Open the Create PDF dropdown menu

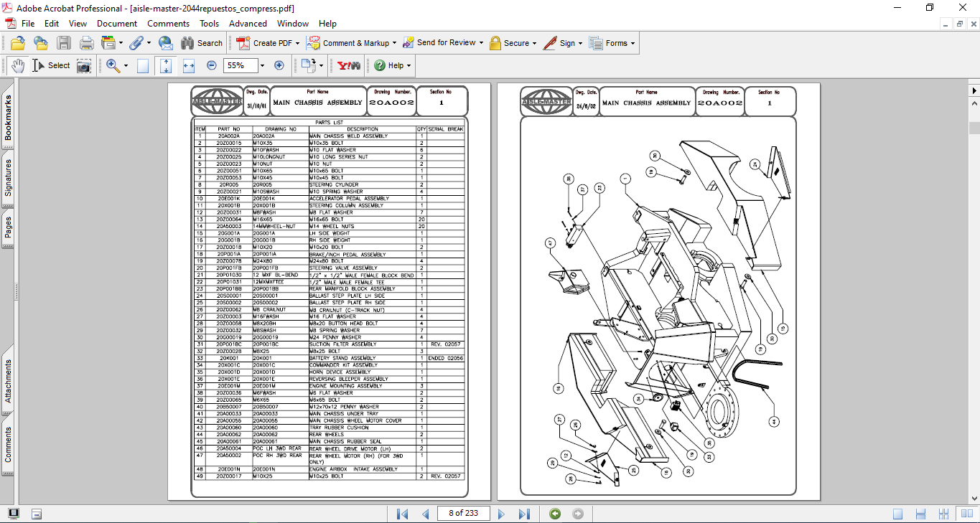[x=297, y=43]
